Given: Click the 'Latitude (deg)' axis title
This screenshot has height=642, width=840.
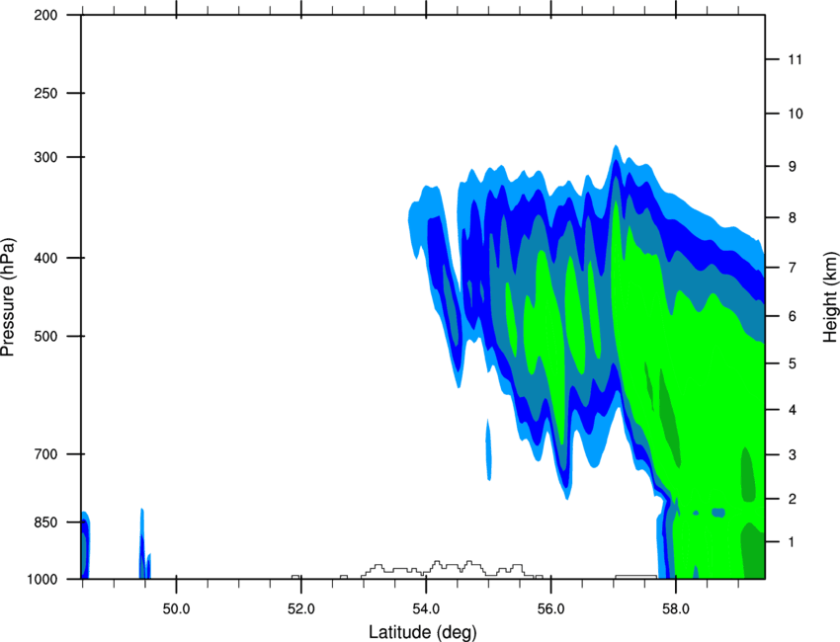Looking at the screenshot, I should click(x=423, y=632).
